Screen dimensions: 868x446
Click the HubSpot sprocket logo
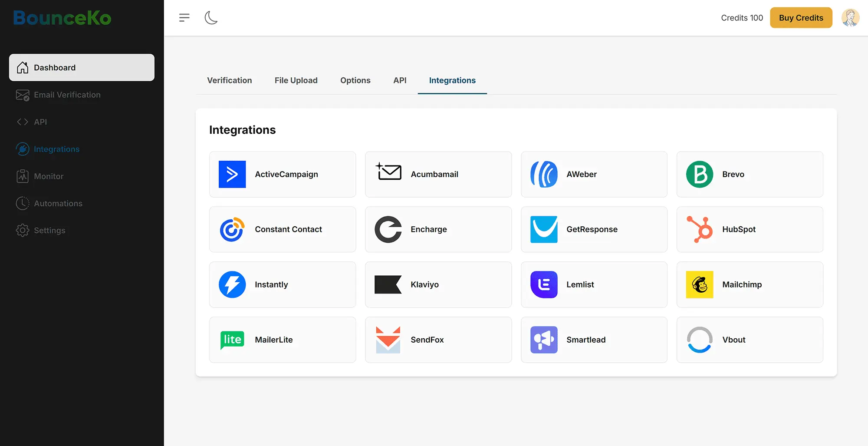[x=700, y=229]
